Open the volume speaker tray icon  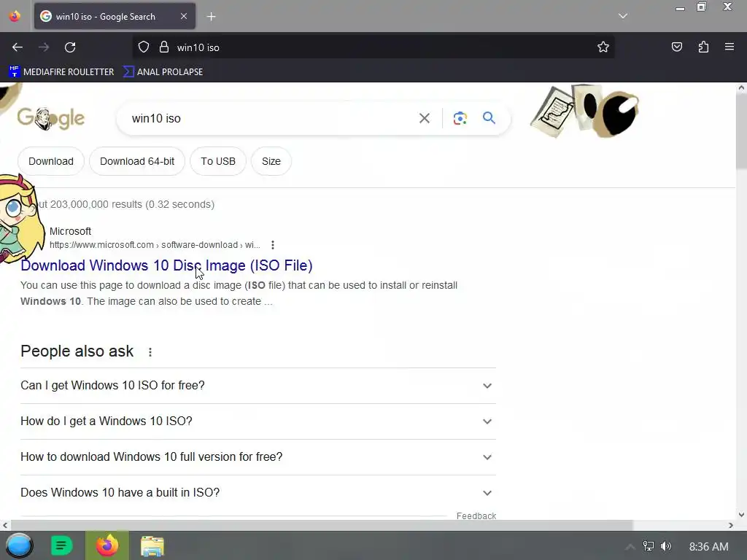click(665, 545)
